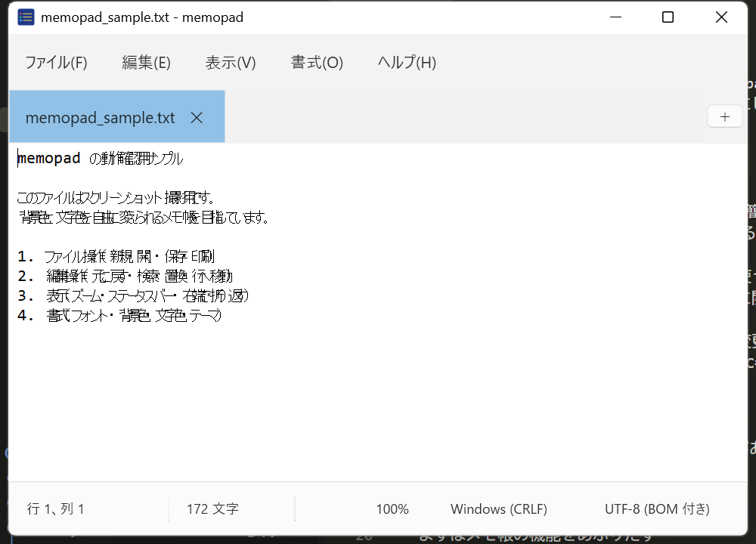Click the Windows (CRLF) line ending indicator
756x544 pixels.
(498, 508)
